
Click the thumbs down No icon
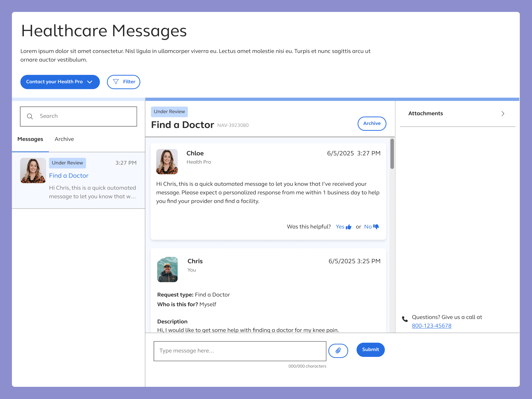coord(376,227)
